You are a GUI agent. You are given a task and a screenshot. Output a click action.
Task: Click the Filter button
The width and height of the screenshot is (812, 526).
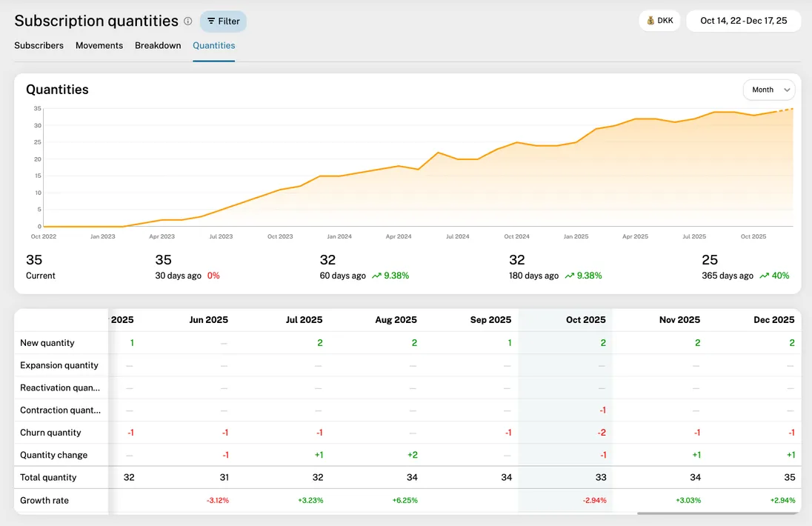pos(223,21)
